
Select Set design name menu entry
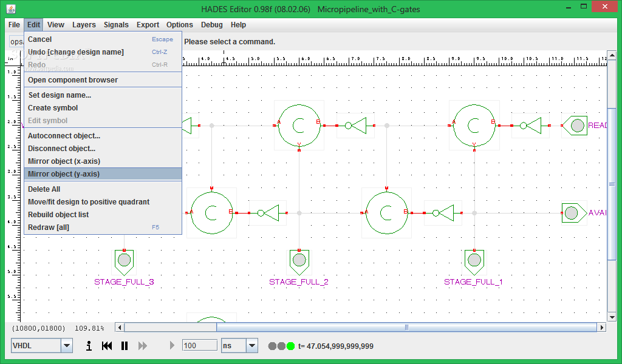(x=103, y=95)
